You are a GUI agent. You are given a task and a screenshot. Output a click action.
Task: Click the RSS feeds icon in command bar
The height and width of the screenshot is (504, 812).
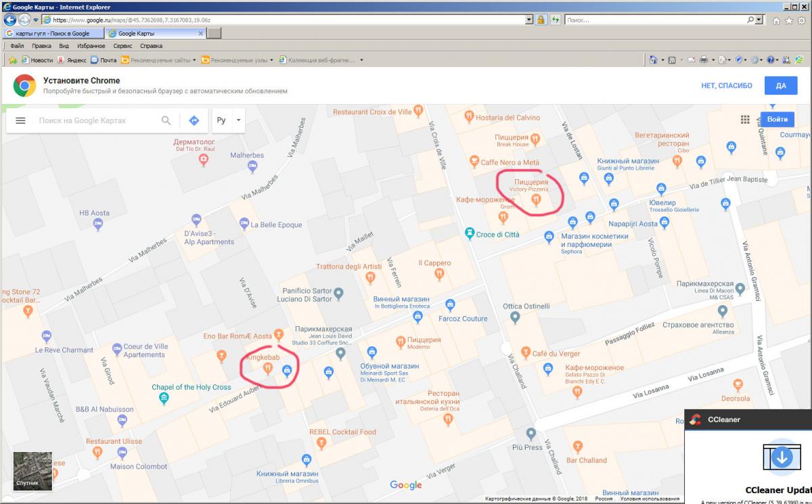pyautogui.click(x=672, y=60)
